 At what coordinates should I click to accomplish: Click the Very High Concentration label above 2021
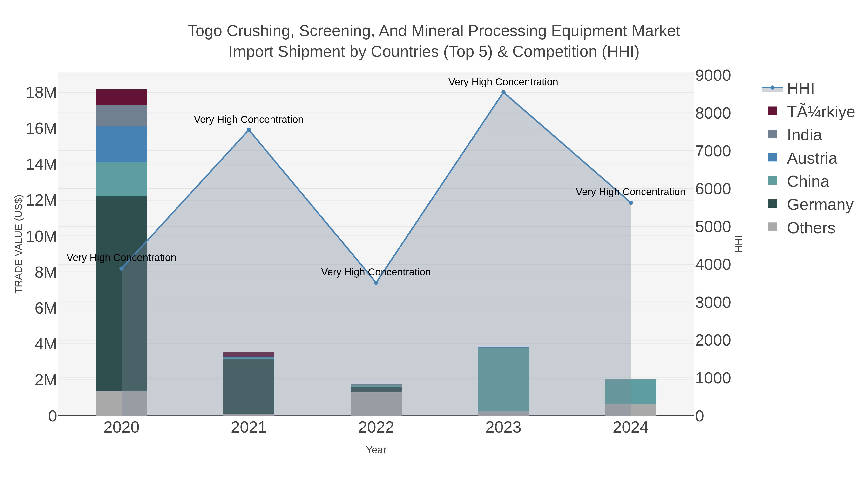[x=249, y=120]
